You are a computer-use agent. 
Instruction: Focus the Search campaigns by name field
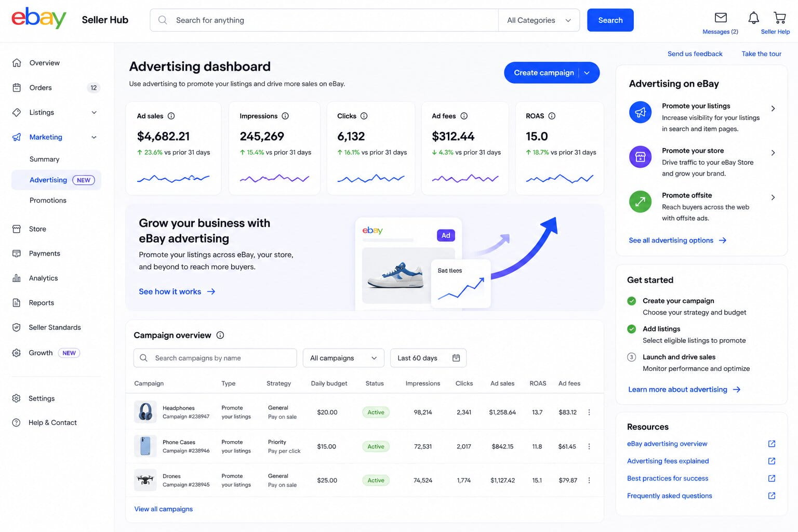point(215,358)
